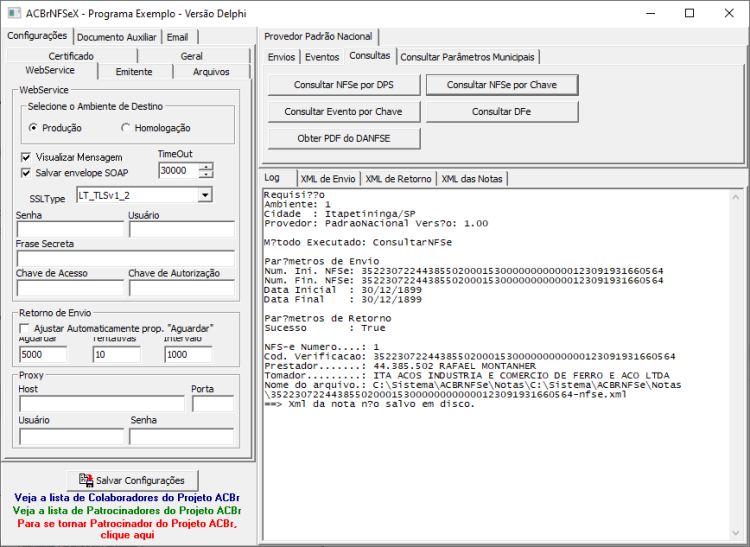This screenshot has height=547, width=750.
Task: Open the Emitente tab
Action: pos(134,72)
